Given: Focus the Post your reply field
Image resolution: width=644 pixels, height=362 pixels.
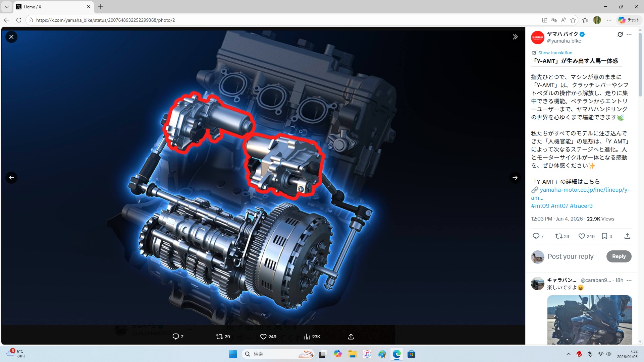Looking at the screenshot, I should 571,256.
